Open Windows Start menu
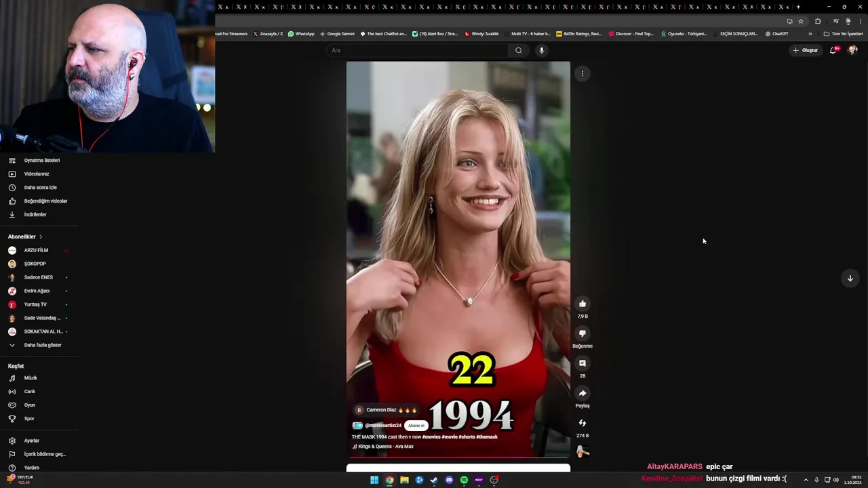868x488 pixels. [374, 480]
